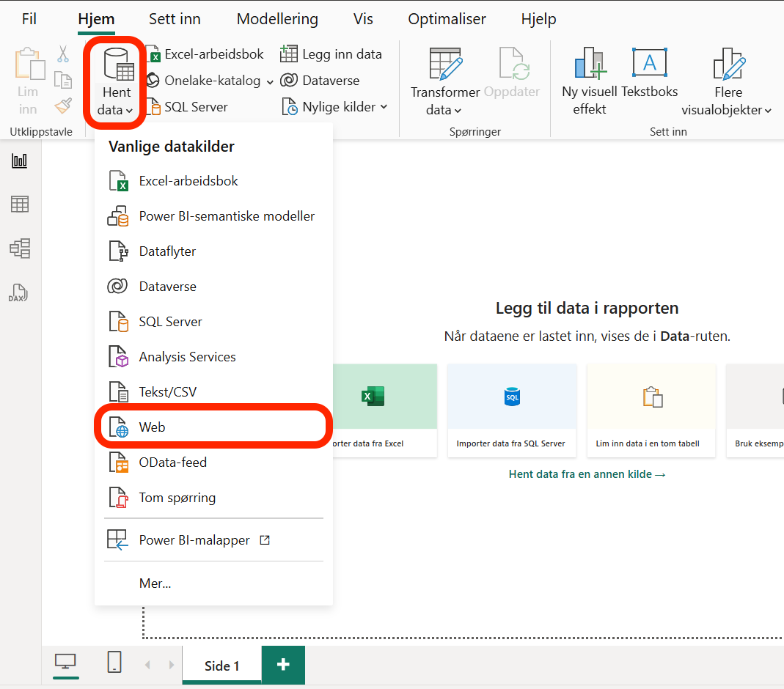Click the Lim inn data i en tom tabell card
This screenshot has height=689, width=784.
point(651,410)
